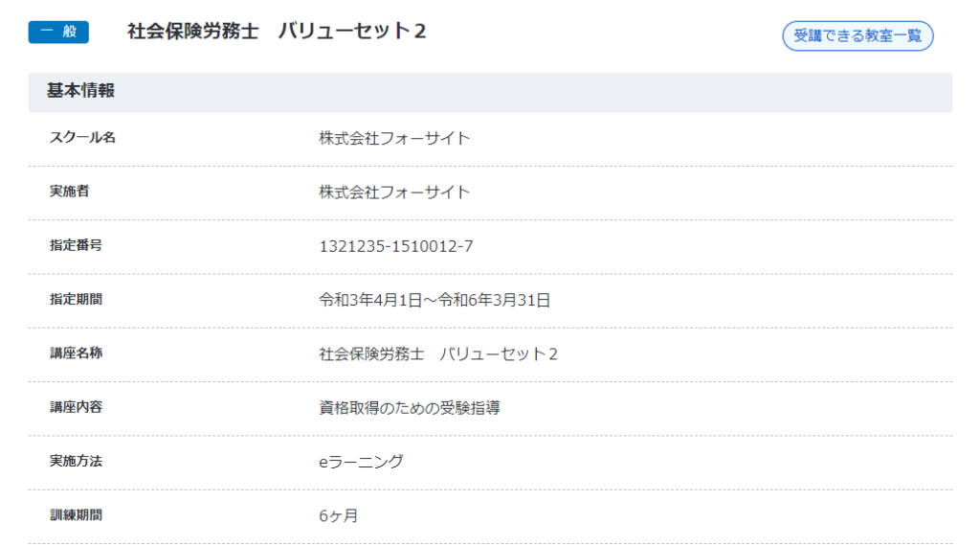Select designation number 1321235-1510012-7
The image size is (980, 546).
coord(396,247)
